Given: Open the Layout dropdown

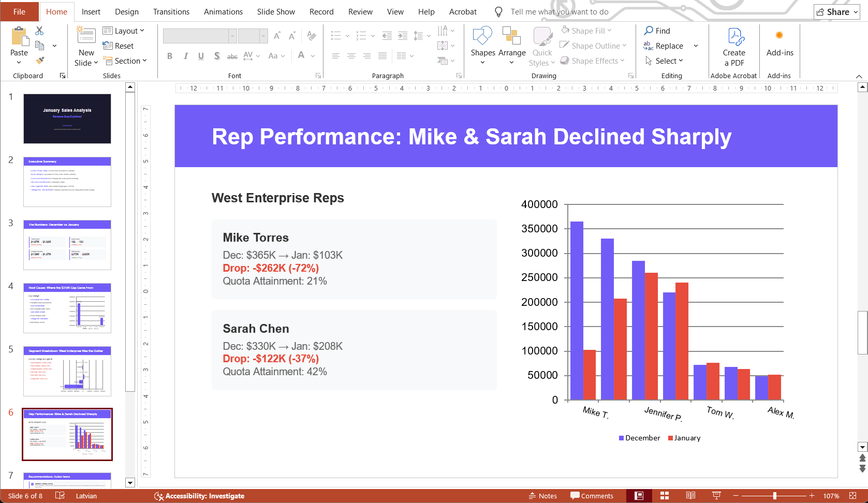Looking at the screenshot, I should point(124,31).
